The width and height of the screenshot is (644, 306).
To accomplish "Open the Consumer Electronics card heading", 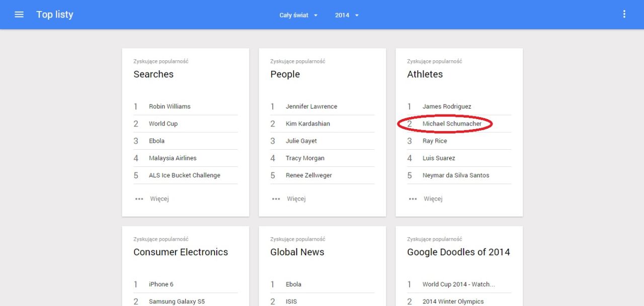I will [x=181, y=252].
